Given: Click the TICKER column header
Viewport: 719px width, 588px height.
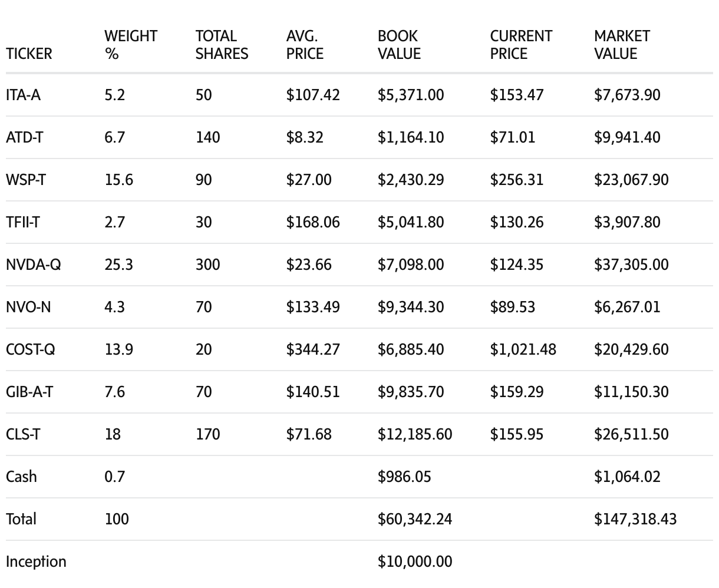Looking at the screenshot, I should pos(29,54).
